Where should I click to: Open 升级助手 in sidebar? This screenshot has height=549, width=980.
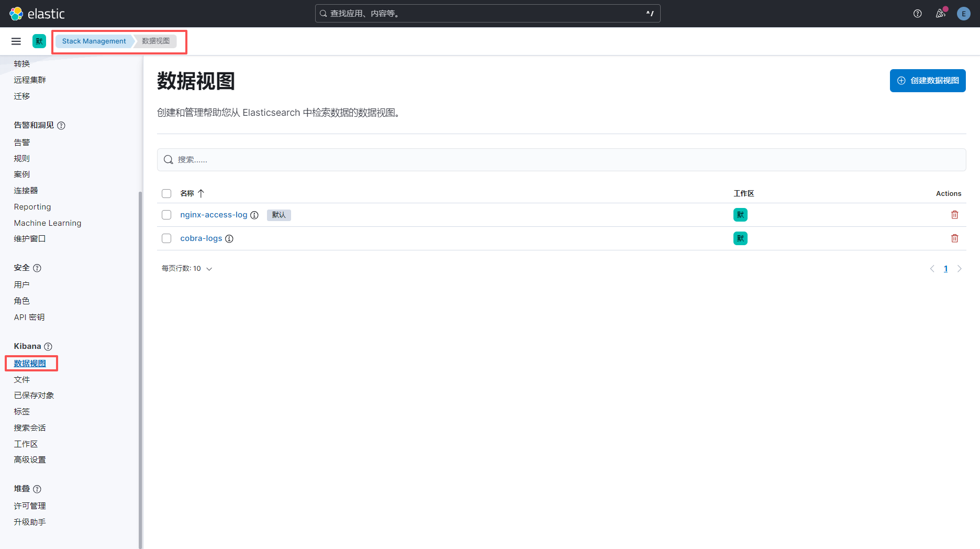click(x=30, y=522)
